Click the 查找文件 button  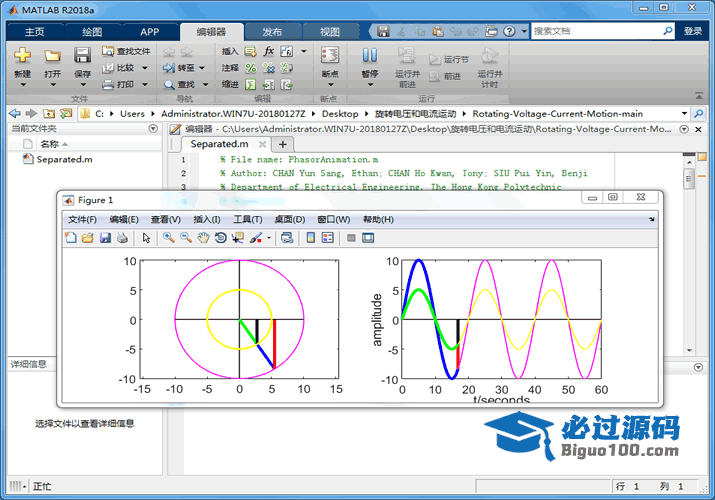click(126, 51)
